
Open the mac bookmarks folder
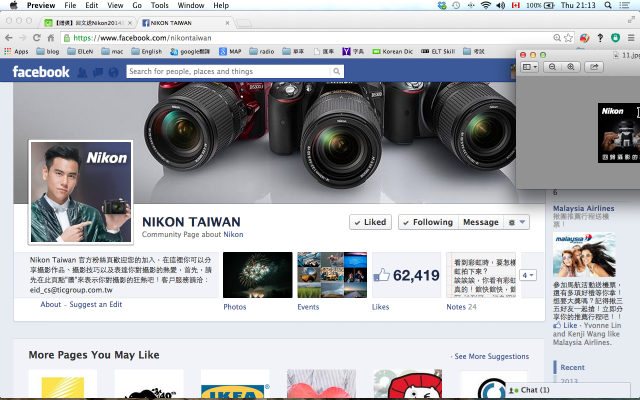pos(112,51)
